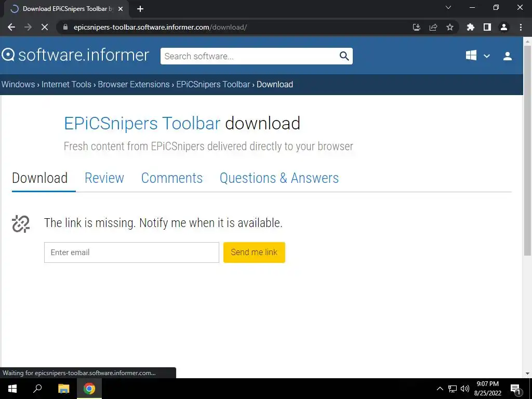Open the taskbar search icon
Image resolution: width=532 pixels, height=399 pixels.
coord(37,389)
